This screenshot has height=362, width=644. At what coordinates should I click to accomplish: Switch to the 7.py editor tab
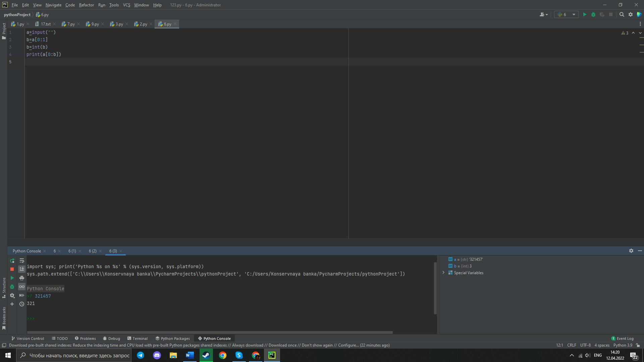click(x=71, y=24)
